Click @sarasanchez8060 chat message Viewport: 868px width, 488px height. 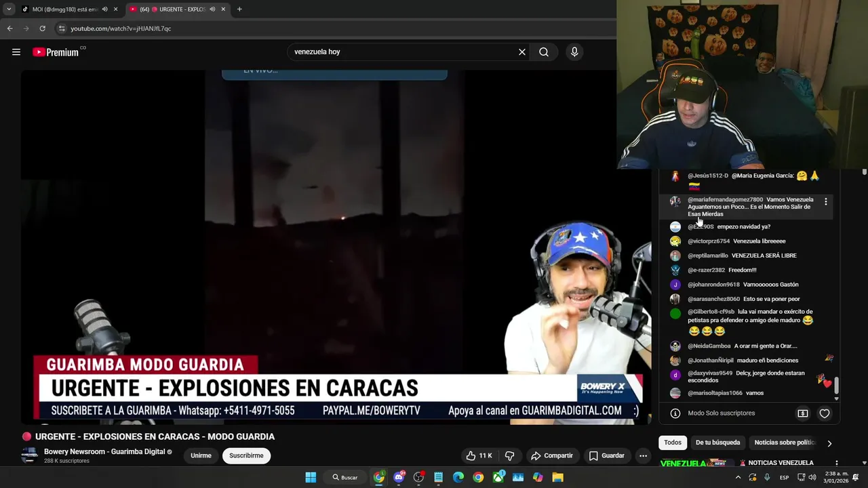click(744, 299)
